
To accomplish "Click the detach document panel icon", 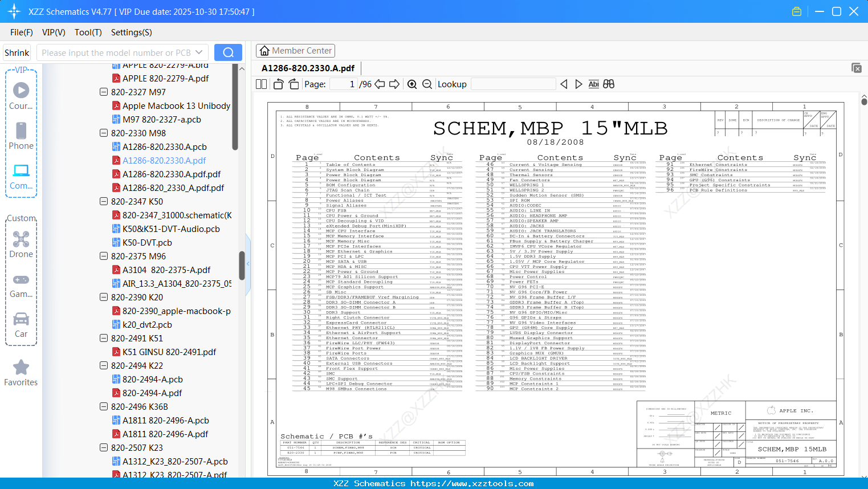I will pyautogui.click(x=857, y=68).
